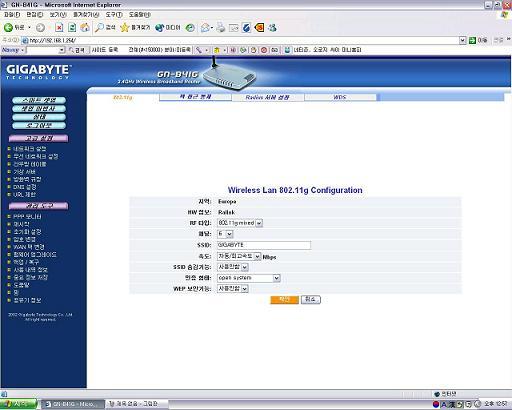Switch to the Radius server settings tab
This screenshot has width=512, height=410.
(268, 97)
